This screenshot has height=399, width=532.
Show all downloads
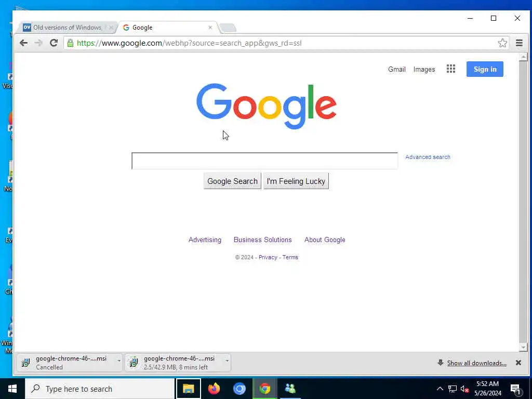477,363
